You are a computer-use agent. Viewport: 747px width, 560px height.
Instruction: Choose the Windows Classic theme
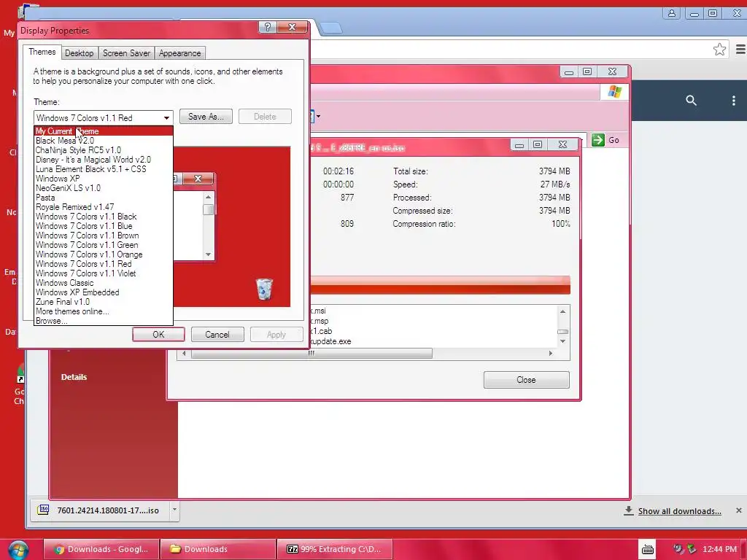pyautogui.click(x=104, y=283)
